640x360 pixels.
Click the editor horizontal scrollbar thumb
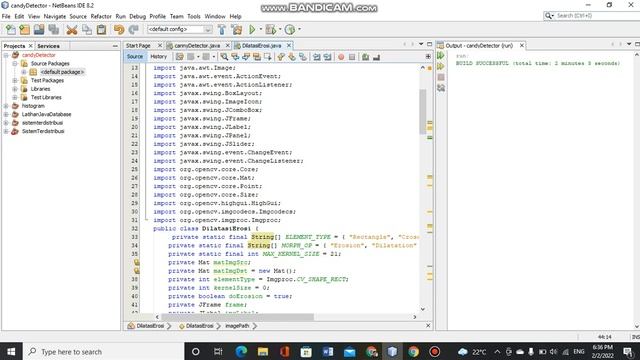238,317
